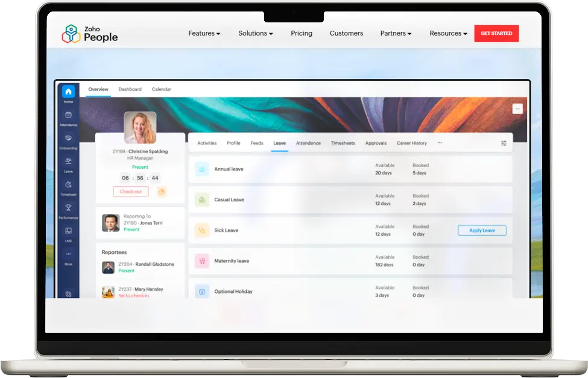Image resolution: width=588 pixels, height=378 pixels.
Task: Click the Maternity leave category icon
Action: pos(201,260)
